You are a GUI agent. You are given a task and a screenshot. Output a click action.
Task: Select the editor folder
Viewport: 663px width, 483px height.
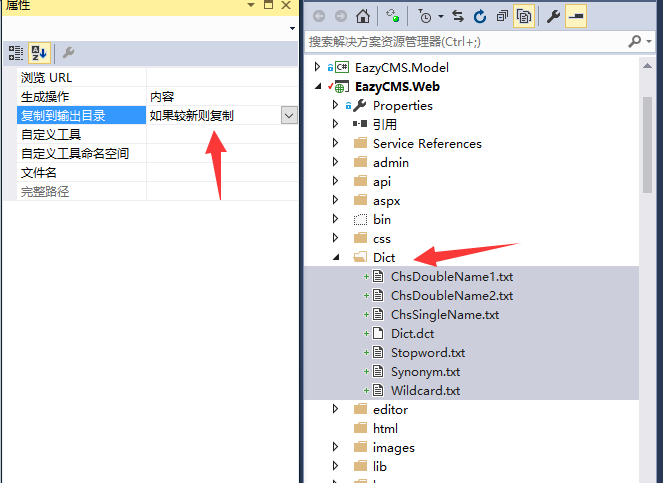[x=390, y=410]
